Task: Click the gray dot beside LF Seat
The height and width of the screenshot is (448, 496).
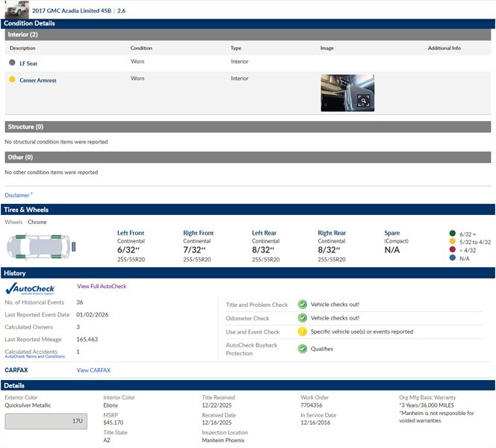Action: pos(12,63)
